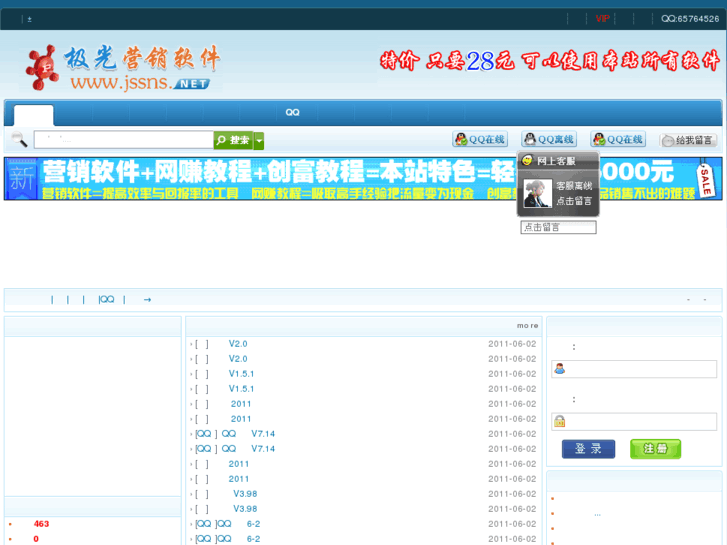This screenshot has width=727, height=545.
Task: Click the QQ:65764526 contact text
Action: (x=690, y=19)
